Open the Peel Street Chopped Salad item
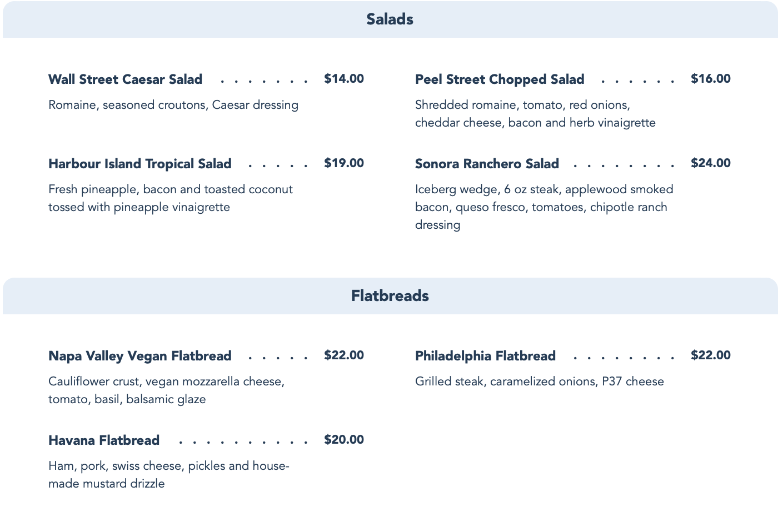Screen dimensions: 778x532 click(x=500, y=79)
